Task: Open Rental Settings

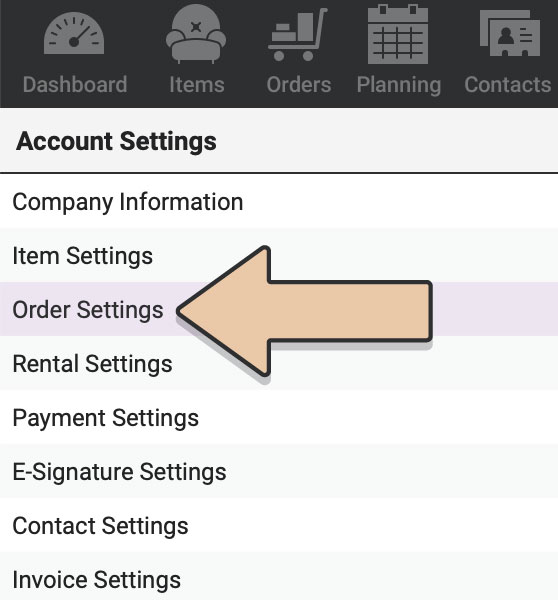Action: [279, 363]
